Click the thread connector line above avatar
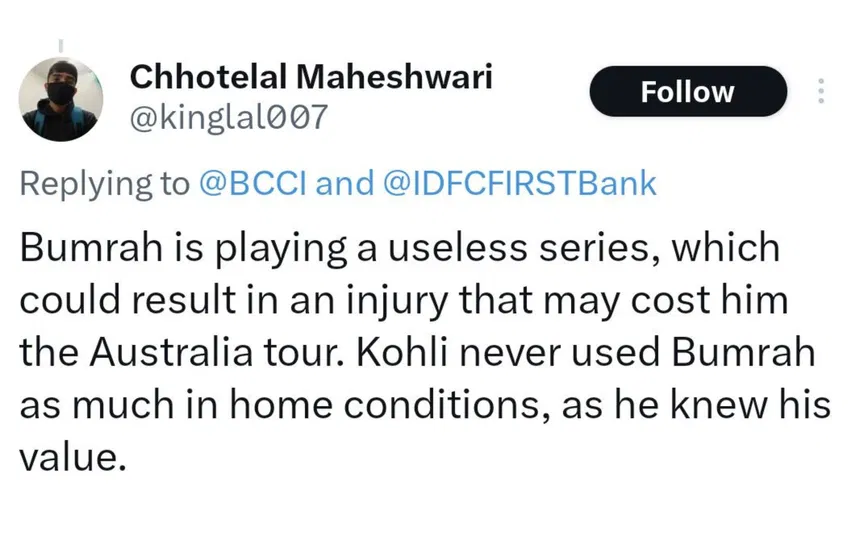Viewport: 864px width, 540px height. coord(60,45)
